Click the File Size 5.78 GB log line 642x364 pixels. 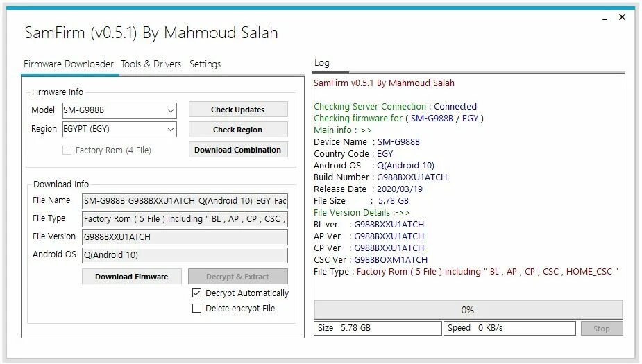(x=361, y=201)
